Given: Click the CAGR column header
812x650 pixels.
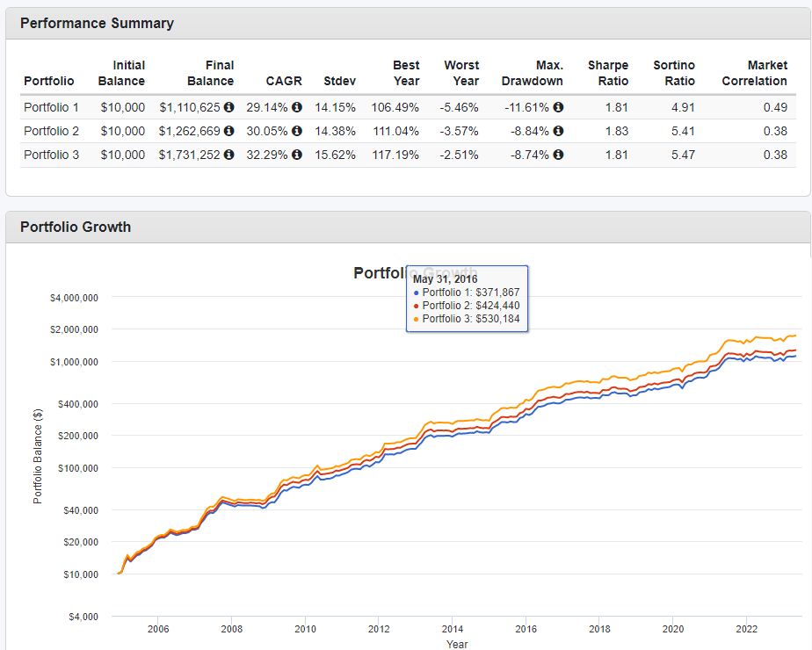Looking at the screenshot, I should click(x=284, y=81).
